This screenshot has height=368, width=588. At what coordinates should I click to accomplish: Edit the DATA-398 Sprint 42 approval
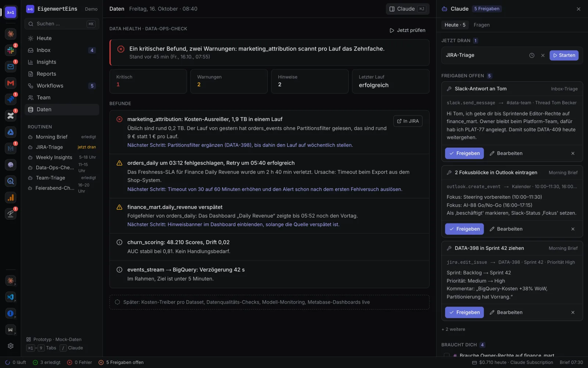pos(506,312)
